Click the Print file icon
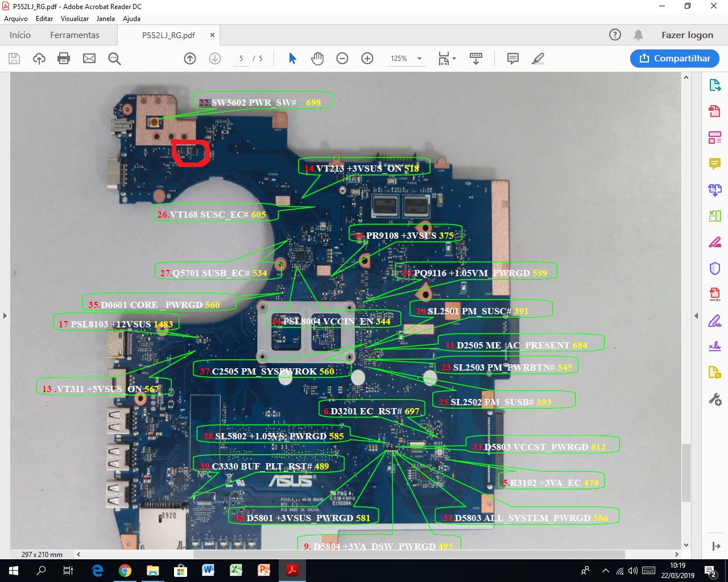The width and height of the screenshot is (728, 582). coord(64,59)
